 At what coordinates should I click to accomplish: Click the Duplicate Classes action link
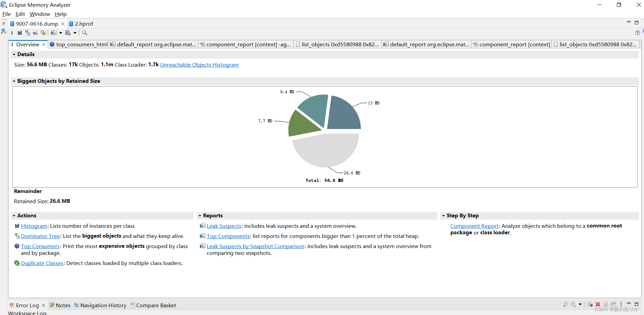pyautogui.click(x=42, y=263)
